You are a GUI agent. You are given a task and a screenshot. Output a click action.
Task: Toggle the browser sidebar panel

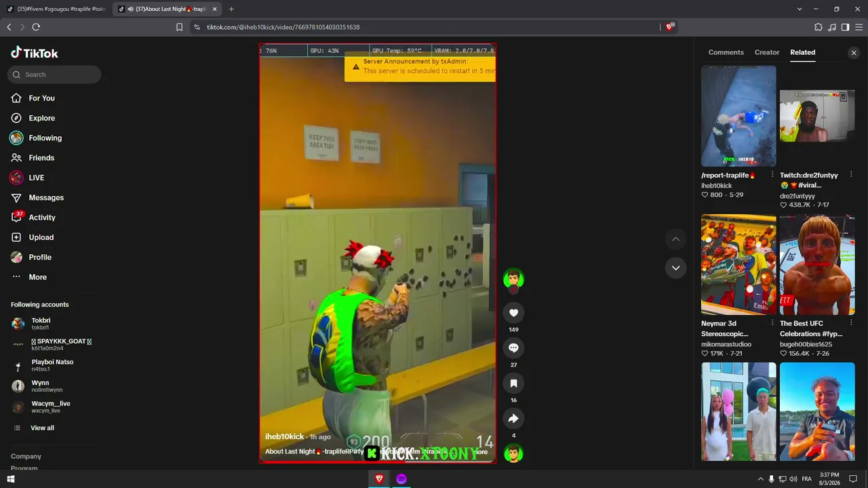pyautogui.click(x=845, y=27)
